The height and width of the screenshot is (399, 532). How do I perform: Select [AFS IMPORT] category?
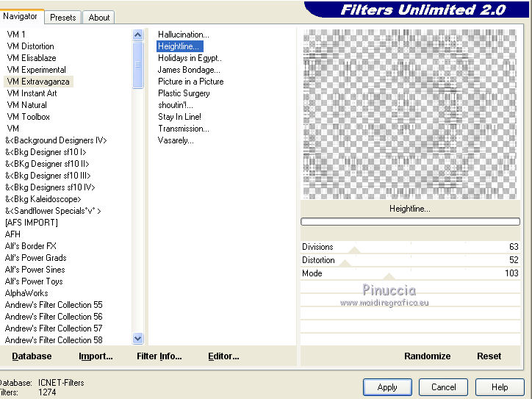pyautogui.click(x=32, y=223)
